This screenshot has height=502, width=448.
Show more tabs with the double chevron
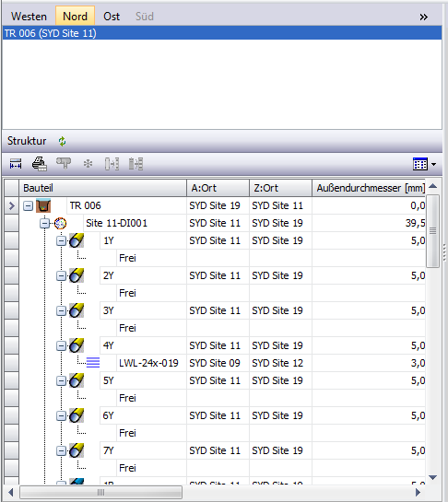pos(424,17)
